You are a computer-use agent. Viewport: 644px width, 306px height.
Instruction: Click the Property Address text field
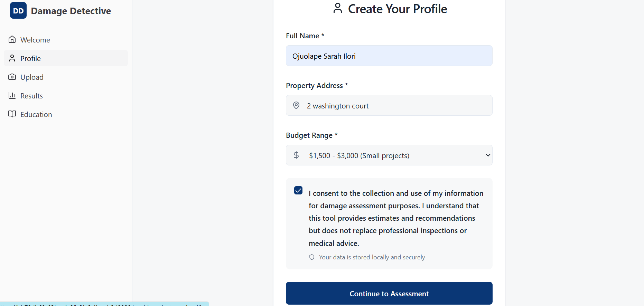coord(394,106)
